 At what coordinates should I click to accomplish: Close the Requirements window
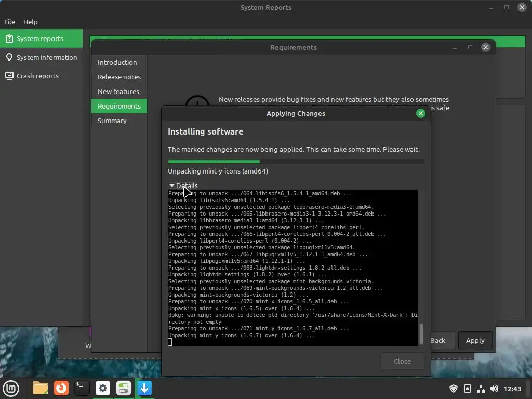coord(486,47)
